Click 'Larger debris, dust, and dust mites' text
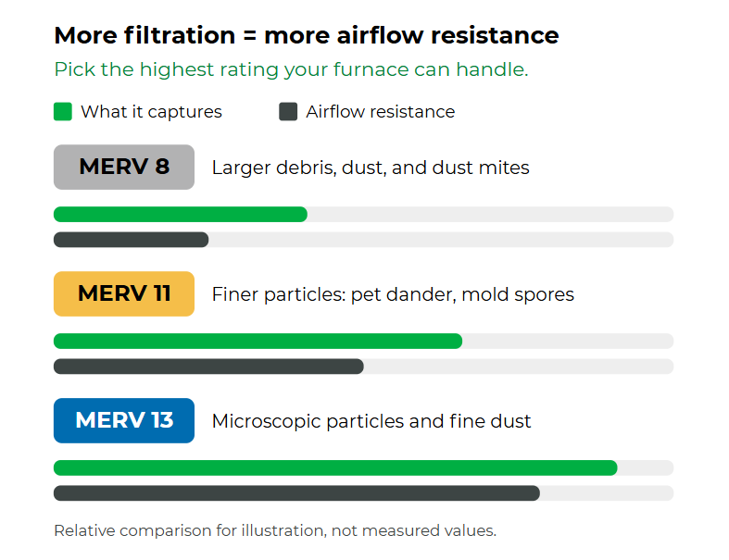The width and height of the screenshot is (729, 560). click(x=371, y=168)
